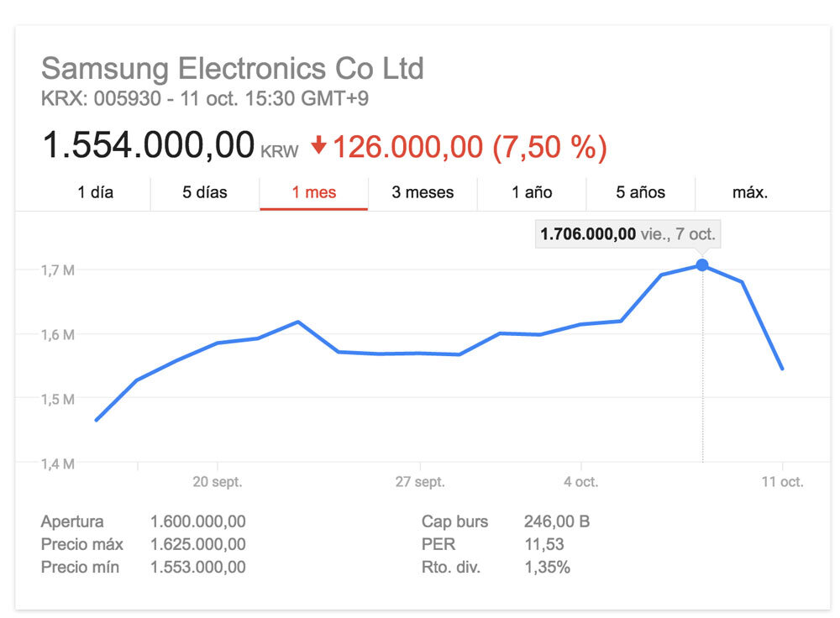
Task: Click the red down arrow price indicator
Action: click(x=318, y=146)
